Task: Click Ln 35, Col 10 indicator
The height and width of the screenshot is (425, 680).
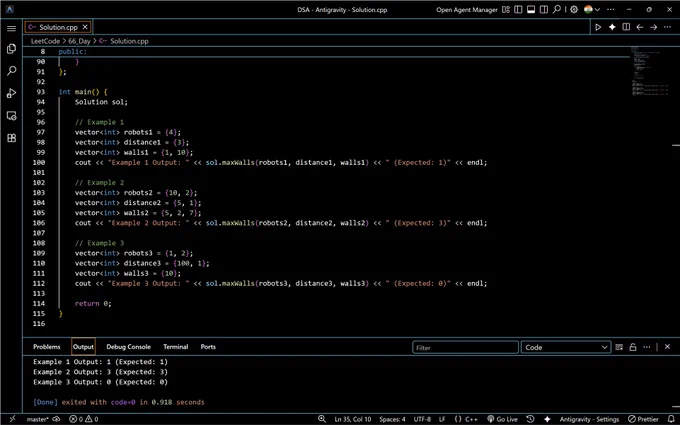Action: (353, 419)
